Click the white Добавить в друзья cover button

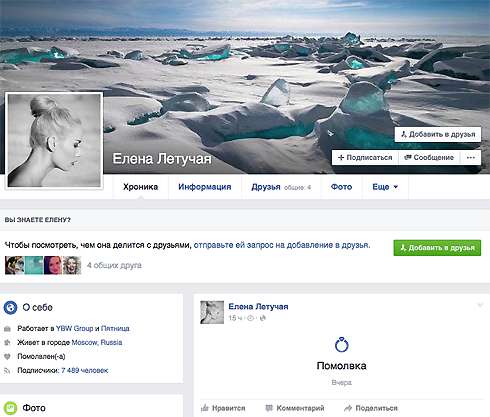438,134
